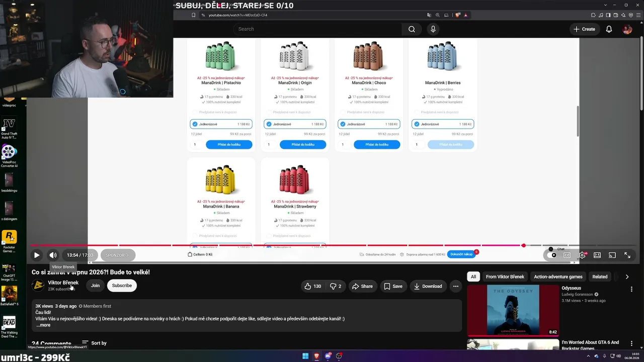Open Discord from the taskbar

pyautogui.click(x=328, y=356)
